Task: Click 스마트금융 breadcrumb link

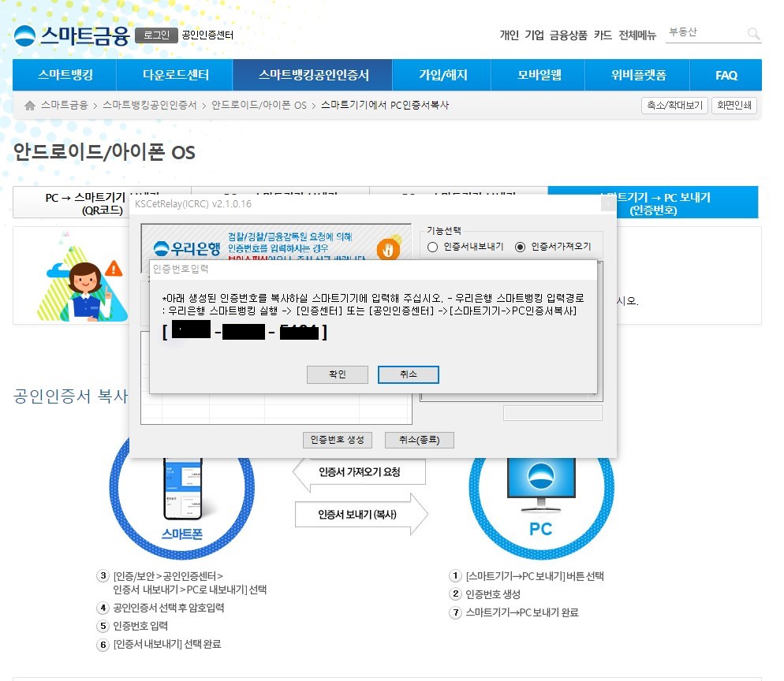Action: click(65, 105)
